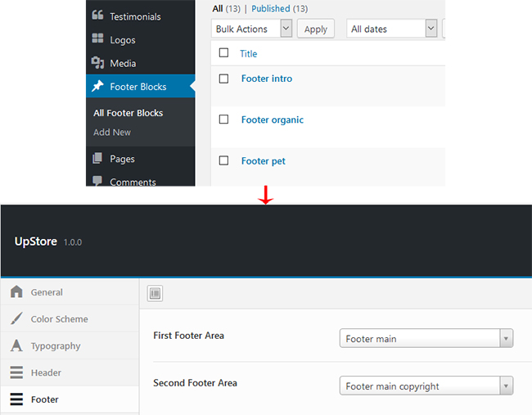This screenshot has width=532, height=415.
Task: Expand the Second Footer Area dropdown
Action: pos(426,386)
